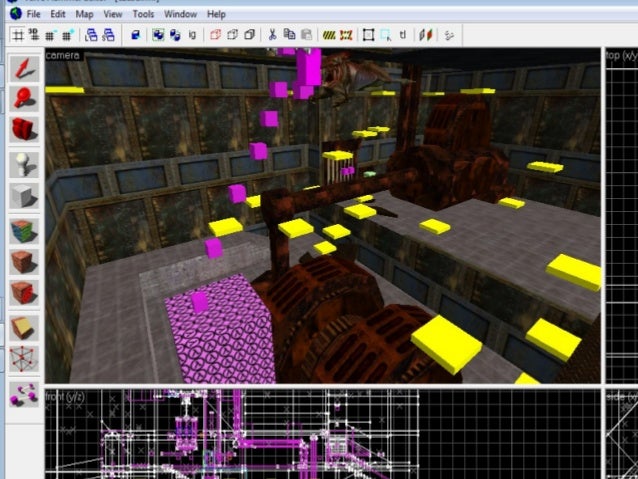
Task: Click the 'front (y/z)' viewport label
Action: click(x=66, y=396)
